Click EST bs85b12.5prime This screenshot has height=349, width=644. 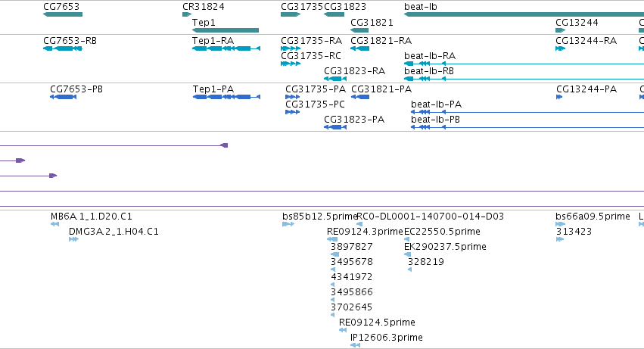pos(320,217)
